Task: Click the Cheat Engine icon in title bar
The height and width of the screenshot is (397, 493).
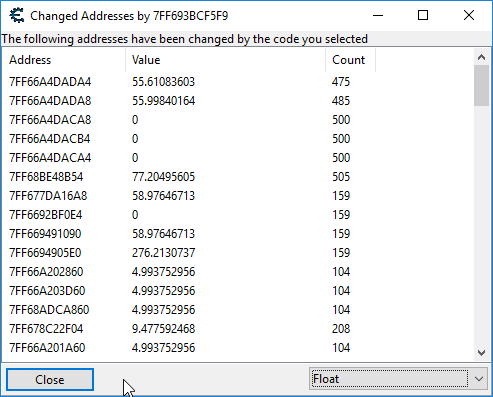Action: tap(17, 15)
